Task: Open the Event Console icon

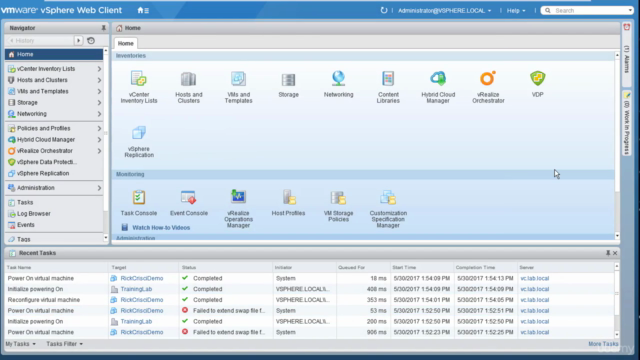Action: [189, 198]
